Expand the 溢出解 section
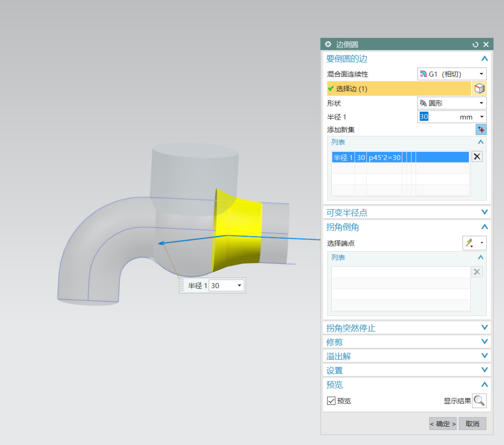504x445 pixels. tap(484, 356)
